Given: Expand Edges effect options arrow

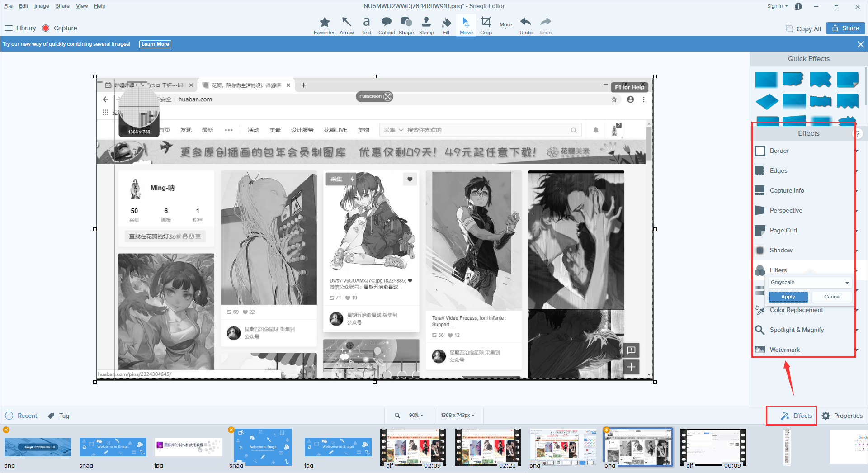Looking at the screenshot, I should click(x=856, y=171).
